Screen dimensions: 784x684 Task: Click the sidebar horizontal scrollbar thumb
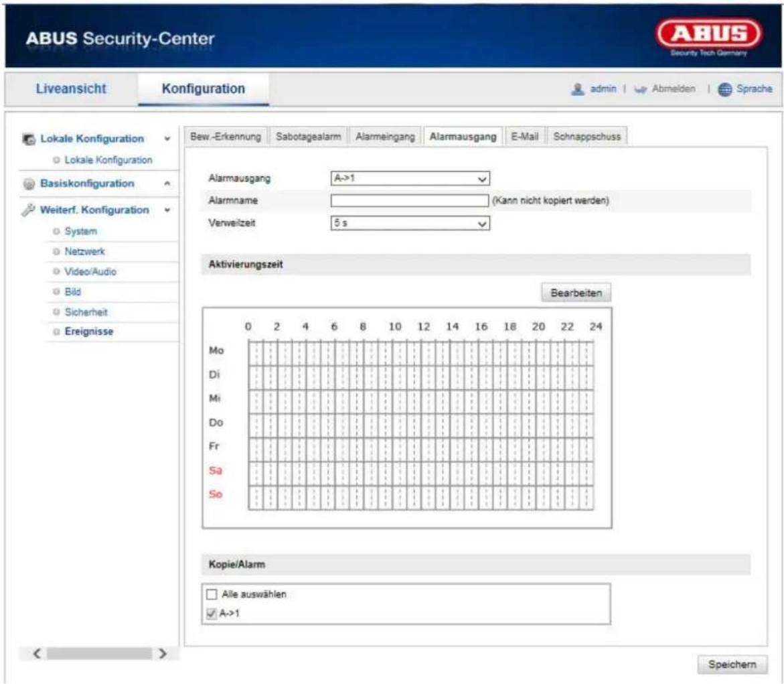99,653
